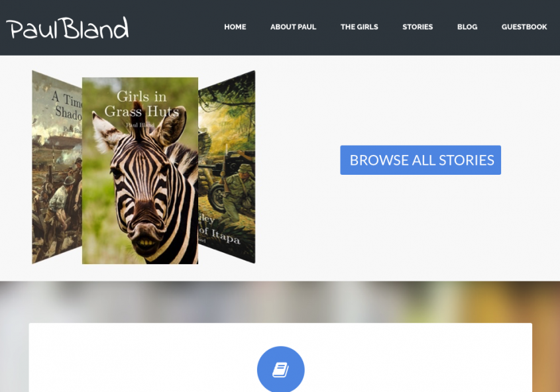The height and width of the screenshot is (392, 560).
Task: Select the 'of Itapa' book cover on right
Action: 227,167
